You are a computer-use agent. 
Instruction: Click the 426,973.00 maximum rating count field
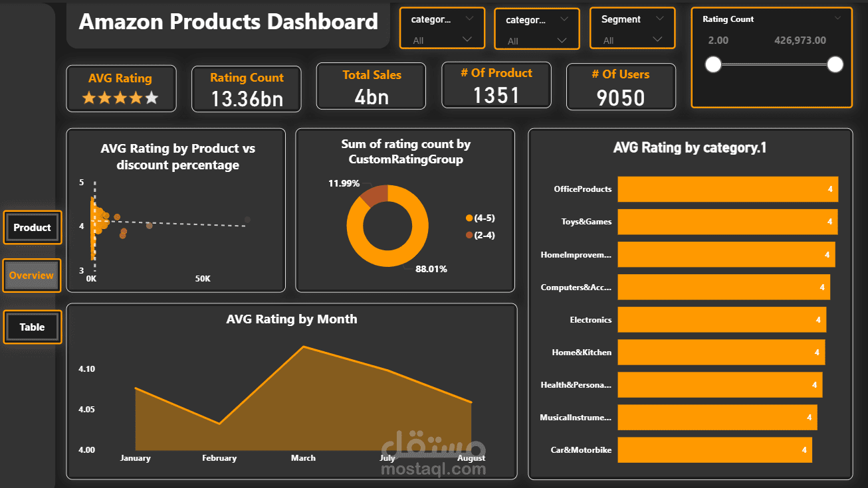800,41
